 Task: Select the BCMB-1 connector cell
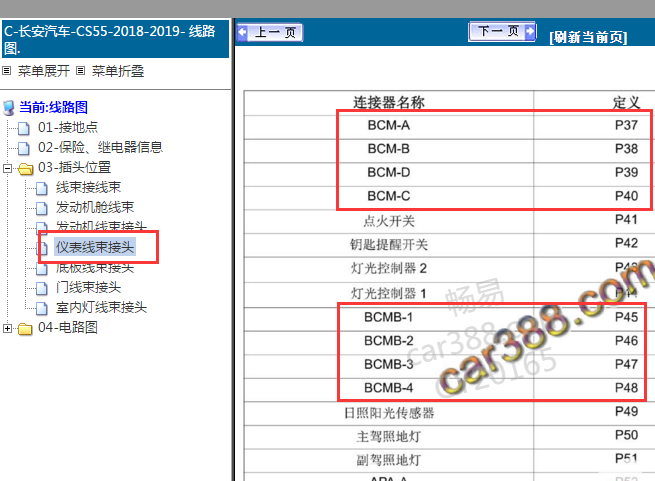point(388,317)
